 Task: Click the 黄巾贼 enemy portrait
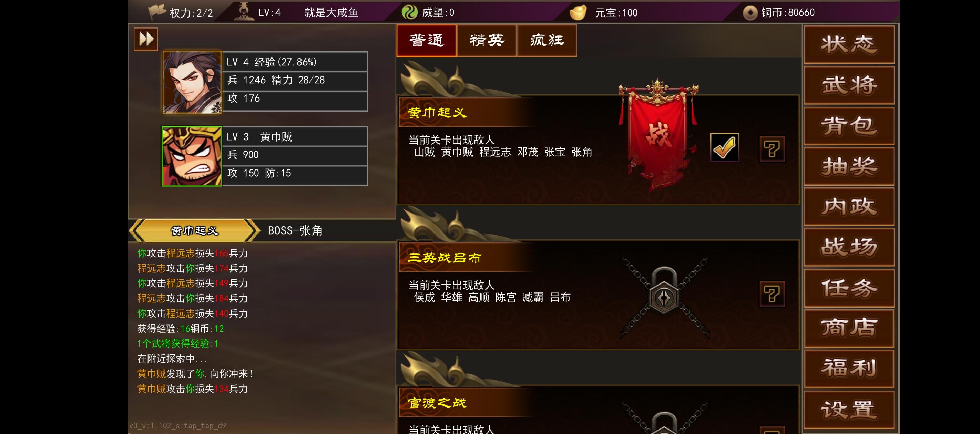pyautogui.click(x=192, y=156)
